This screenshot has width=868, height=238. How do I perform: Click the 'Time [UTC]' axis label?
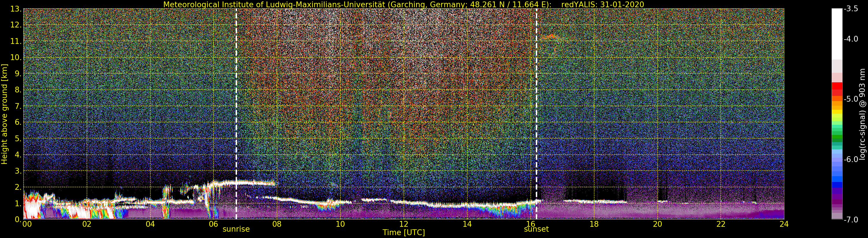pos(404,233)
